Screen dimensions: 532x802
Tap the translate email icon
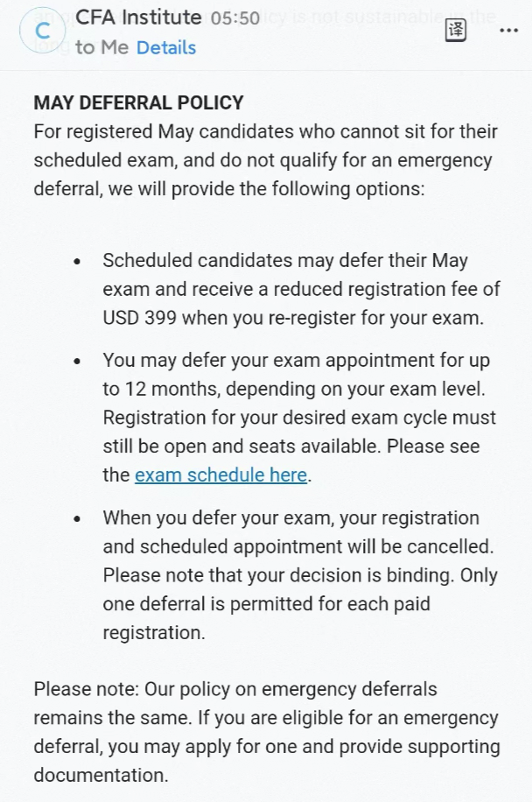(456, 31)
